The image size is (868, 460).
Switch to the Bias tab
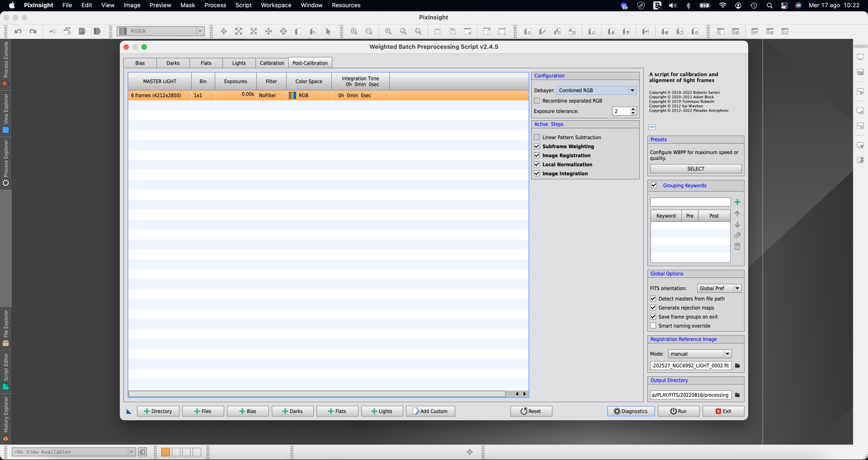pyautogui.click(x=140, y=63)
